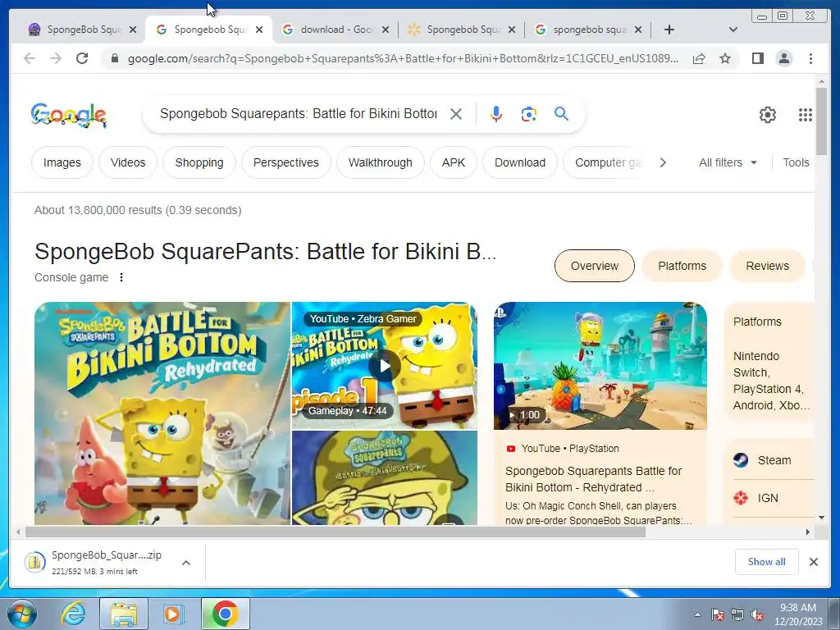Open Windows Media Player from taskbar
The width and height of the screenshot is (840, 630).
174,614
